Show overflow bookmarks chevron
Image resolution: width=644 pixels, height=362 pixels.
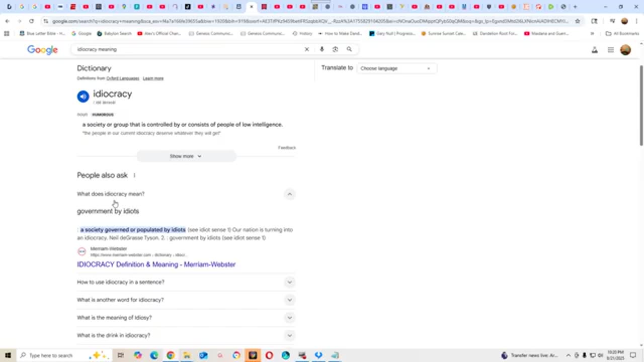point(592,33)
